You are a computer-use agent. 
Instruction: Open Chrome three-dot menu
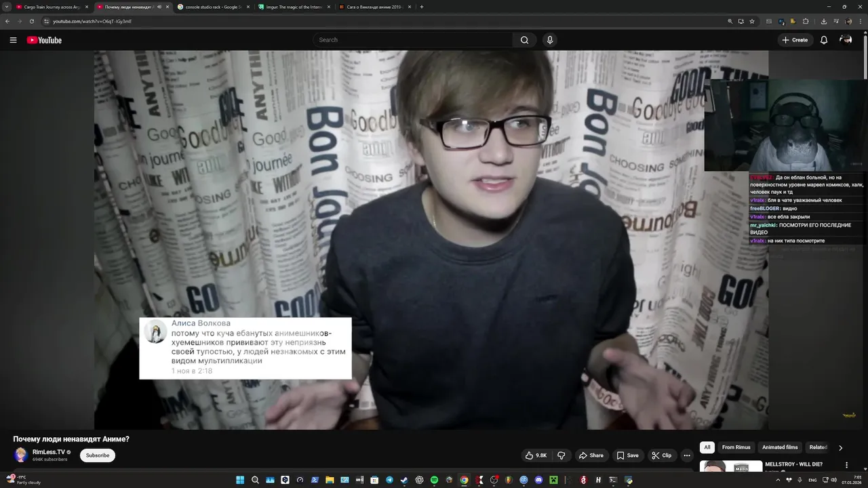point(861,21)
